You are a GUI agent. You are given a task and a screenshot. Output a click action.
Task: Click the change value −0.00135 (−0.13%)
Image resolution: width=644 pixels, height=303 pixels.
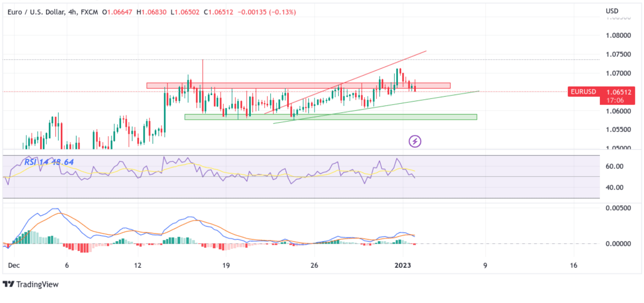point(267,12)
